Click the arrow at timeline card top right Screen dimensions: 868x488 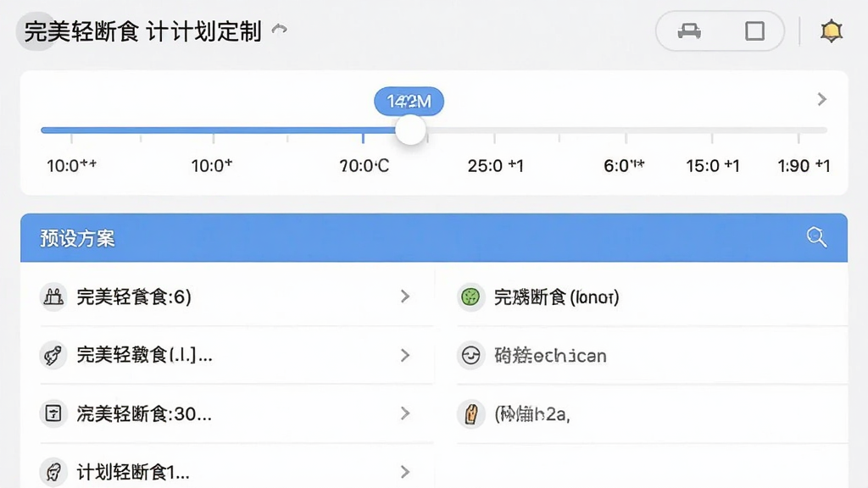point(822,99)
